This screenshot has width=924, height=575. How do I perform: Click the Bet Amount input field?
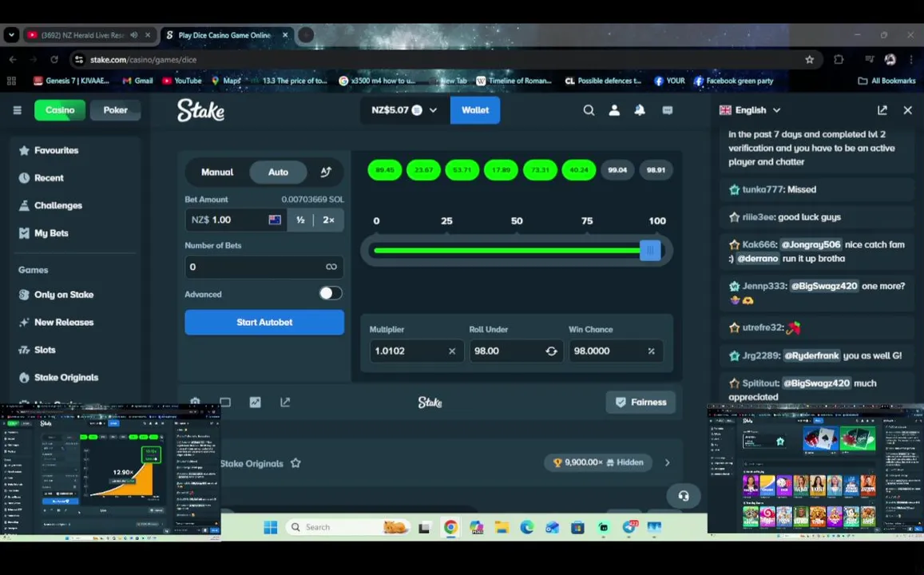236,220
